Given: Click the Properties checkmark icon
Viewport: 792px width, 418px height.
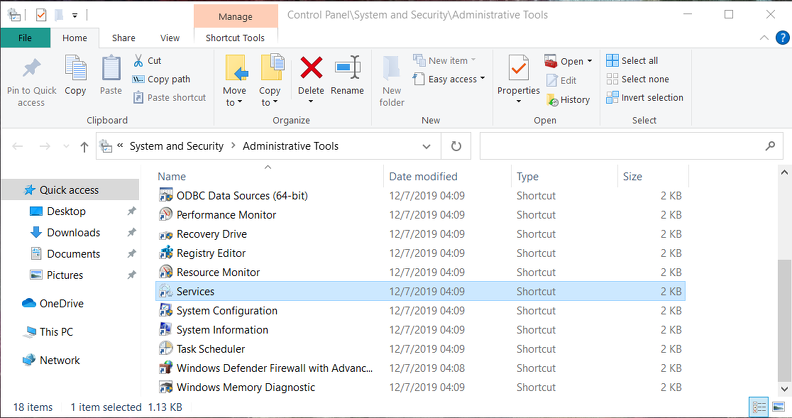Looking at the screenshot, I should pos(518,68).
